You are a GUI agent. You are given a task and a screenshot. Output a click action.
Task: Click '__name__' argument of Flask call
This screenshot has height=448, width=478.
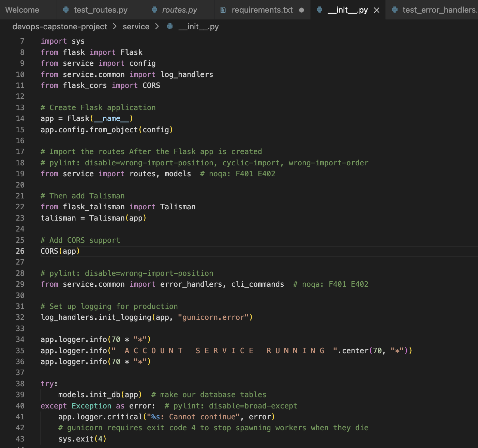(111, 119)
